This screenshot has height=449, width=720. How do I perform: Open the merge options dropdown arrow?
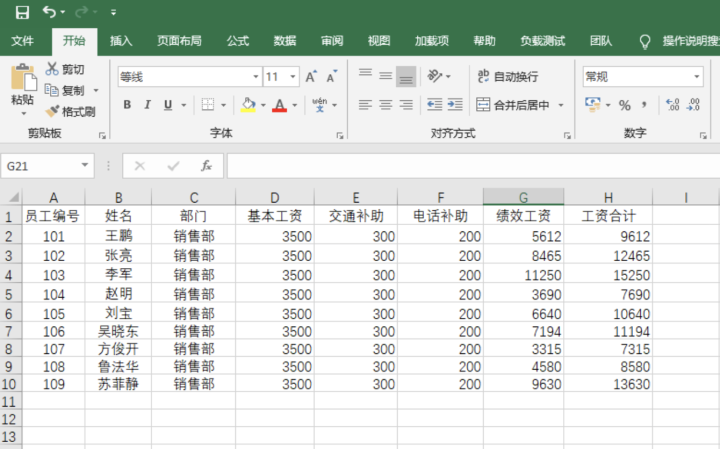[561, 105]
